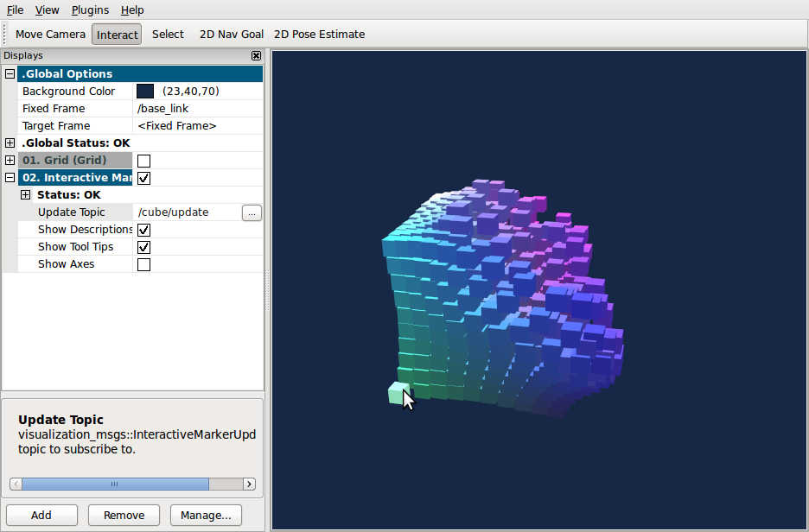Image resolution: width=809 pixels, height=532 pixels.
Task: Pick the 2D Nav Goal tool
Action: (x=231, y=35)
